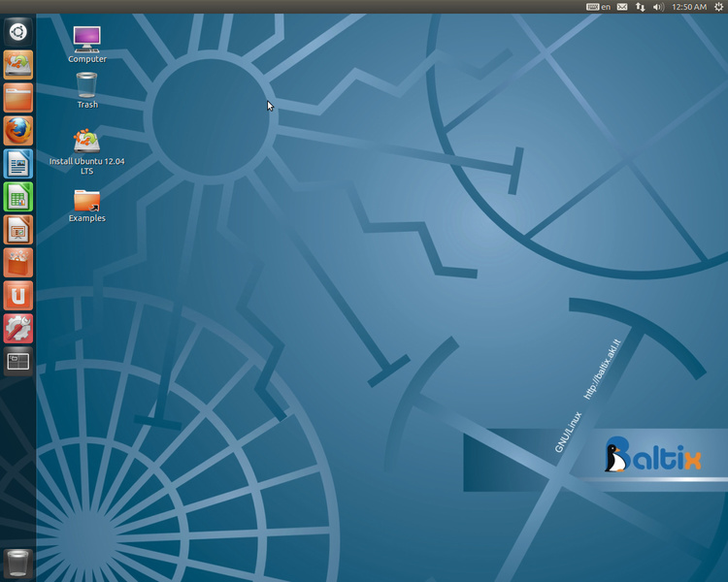Launch Firefox web browser
The height and width of the screenshot is (582, 728).
(x=18, y=131)
